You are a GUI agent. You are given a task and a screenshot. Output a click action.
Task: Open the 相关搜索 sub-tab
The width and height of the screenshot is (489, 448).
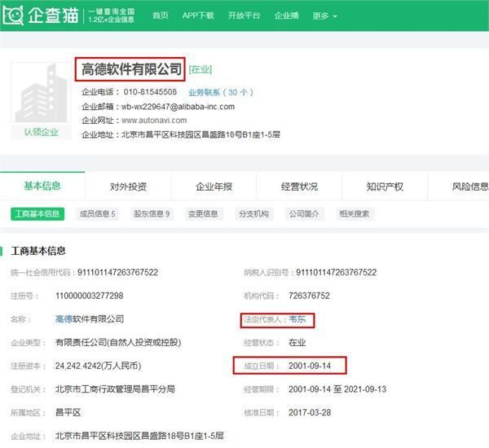point(355,214)
